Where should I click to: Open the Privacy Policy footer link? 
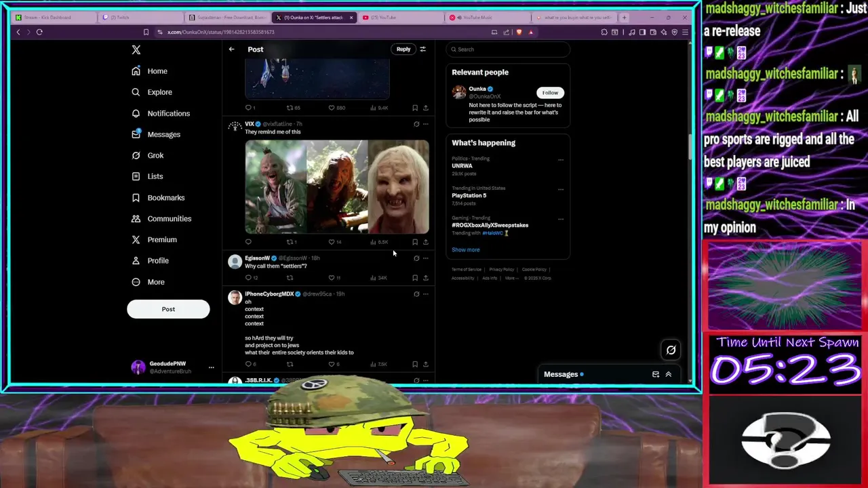(x=502, y=270)
